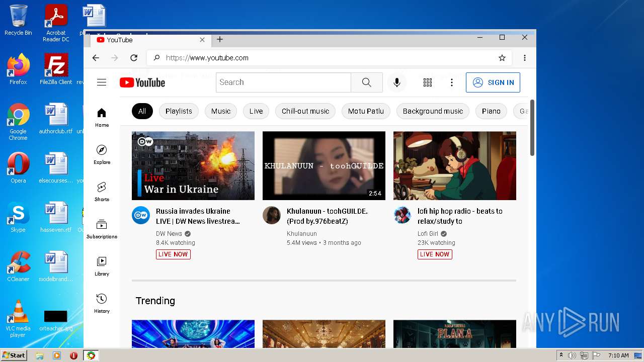Open orteacher.jpg on desktop
This screenshot has height=362, width=644.
[56, 319]
